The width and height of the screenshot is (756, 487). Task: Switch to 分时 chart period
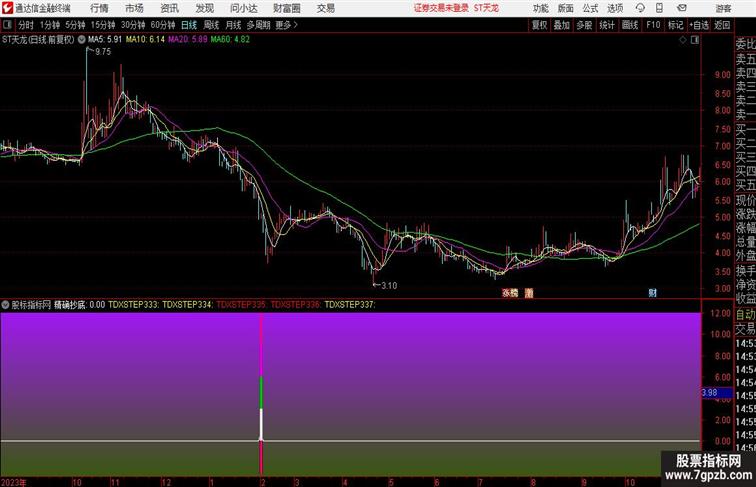click(x=26, y=25)
